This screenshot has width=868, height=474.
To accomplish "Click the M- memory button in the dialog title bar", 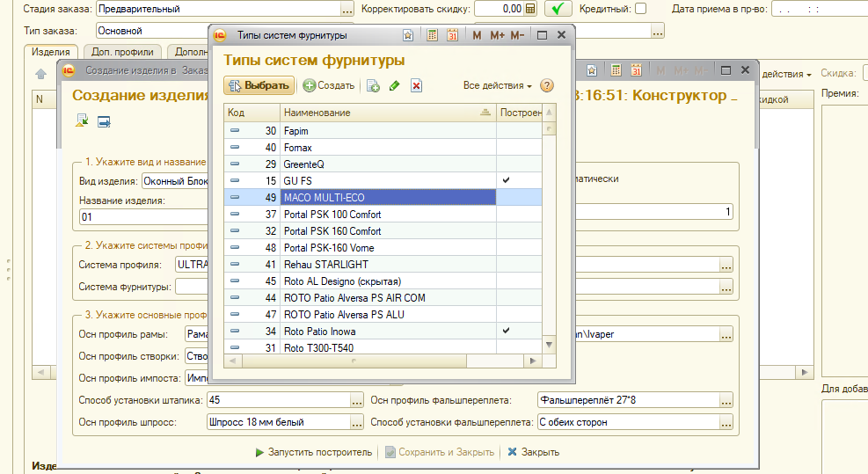I will pos(517,35).
